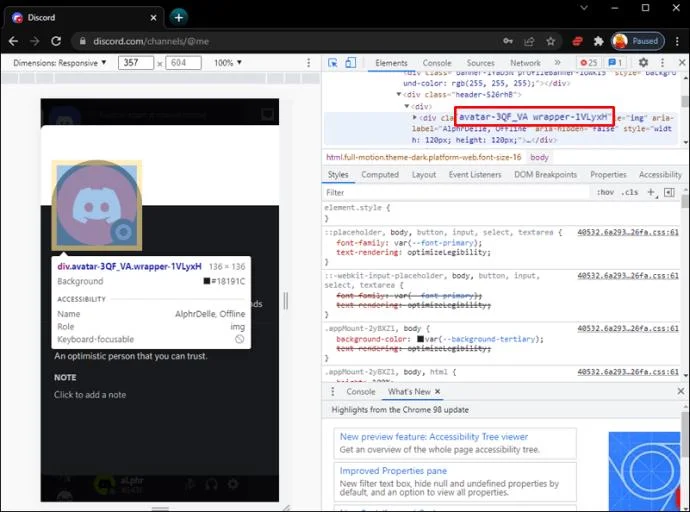Image resolution: width=690 pixels, height=512 pixels.
Task: Collapse the header-526rhB div node
Action: coord(399,94)
